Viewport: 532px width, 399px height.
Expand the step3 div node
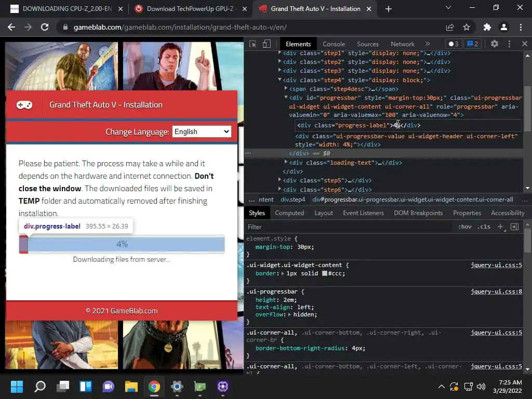tap(280, 70)
